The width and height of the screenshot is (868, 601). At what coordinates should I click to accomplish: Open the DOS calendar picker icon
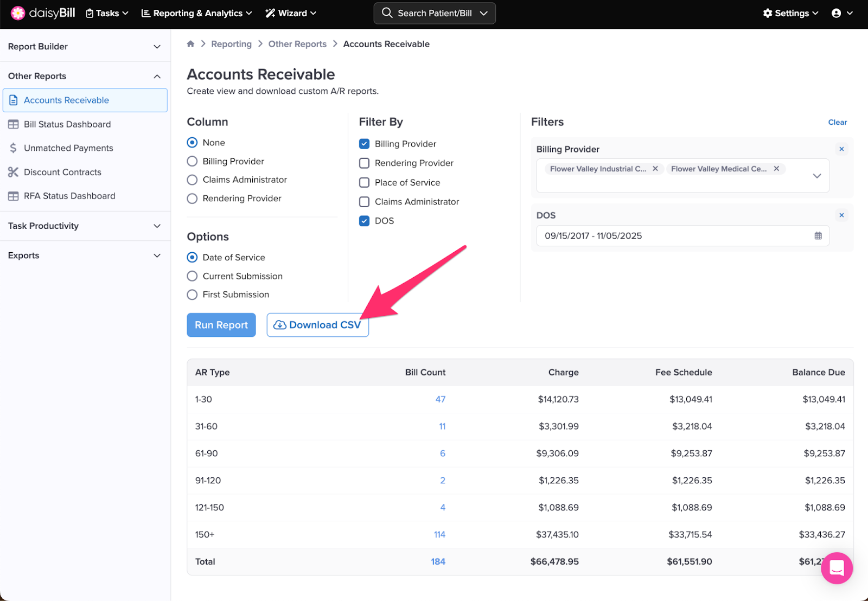coord(818,236)
